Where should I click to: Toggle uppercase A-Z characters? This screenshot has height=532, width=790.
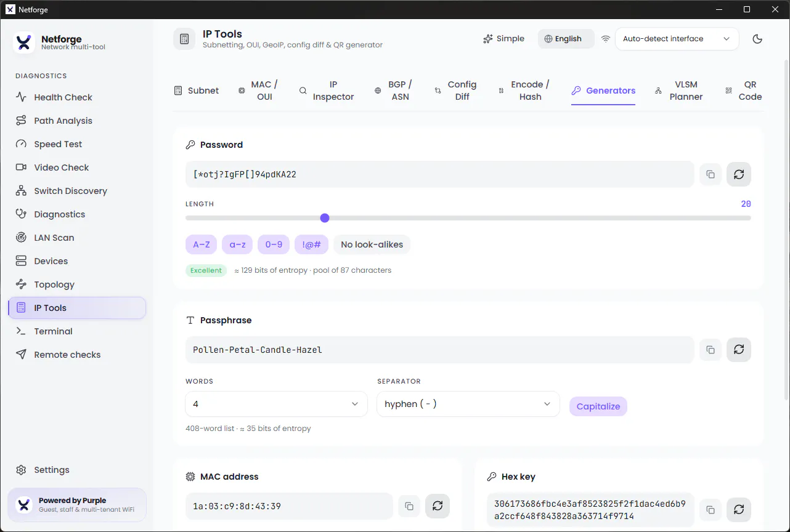(202, 244)
